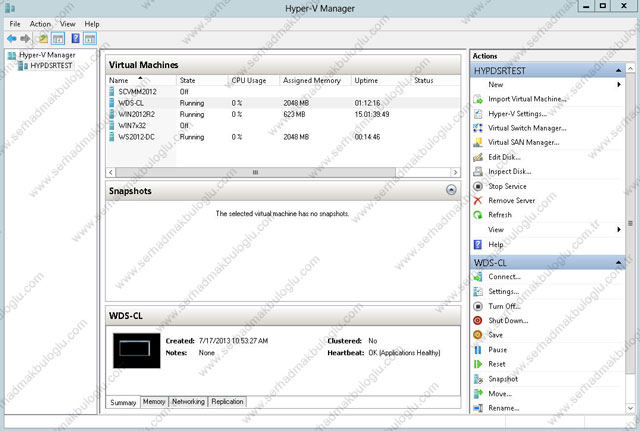
Task: Select the WDS-CL virtual machine row
Action: click(x=282, y=103)
